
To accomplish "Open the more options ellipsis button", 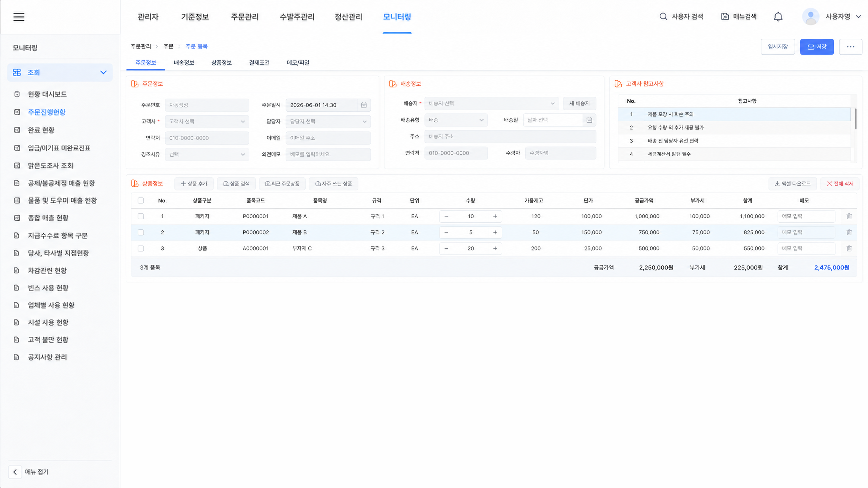I will [x=850, y=47].
